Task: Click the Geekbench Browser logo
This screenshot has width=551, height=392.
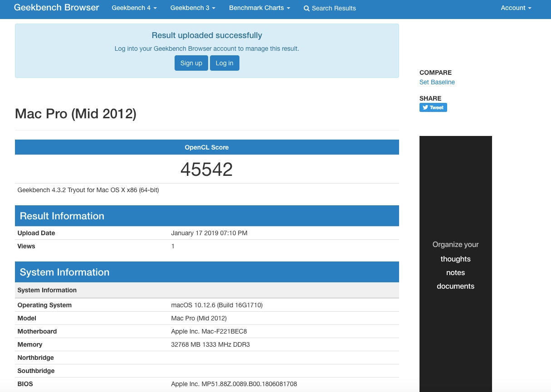Action: click(x=56, y=7)
